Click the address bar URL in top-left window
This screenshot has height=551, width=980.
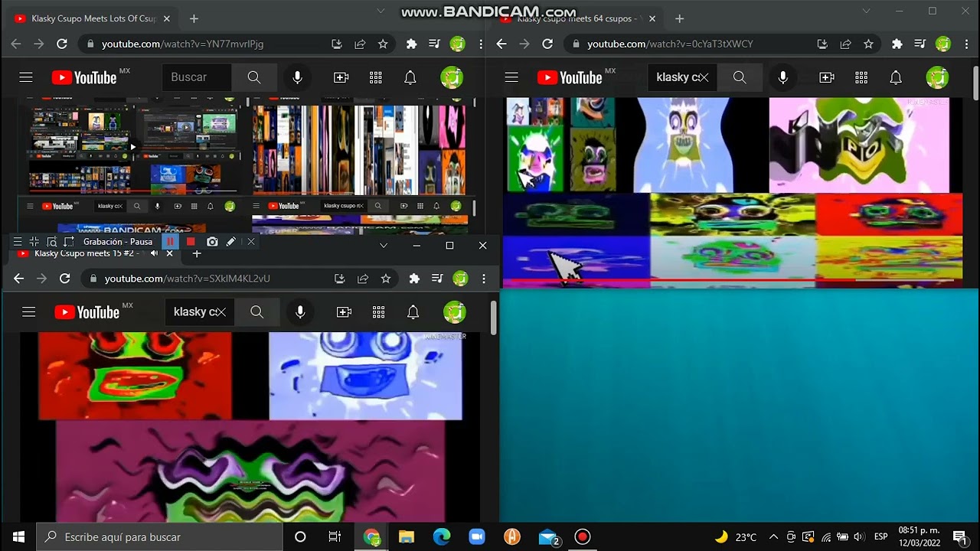[182, 44]
